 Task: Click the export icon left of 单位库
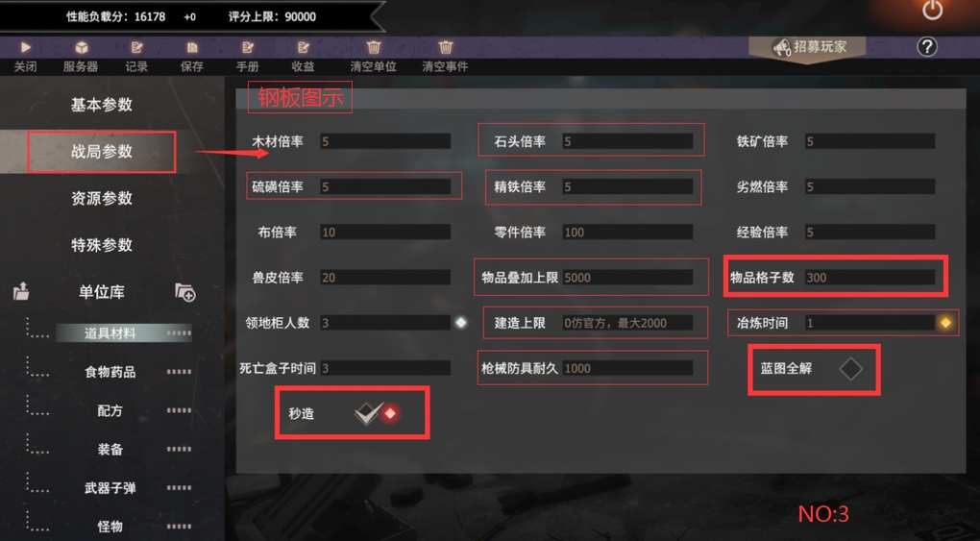(21, 291)
